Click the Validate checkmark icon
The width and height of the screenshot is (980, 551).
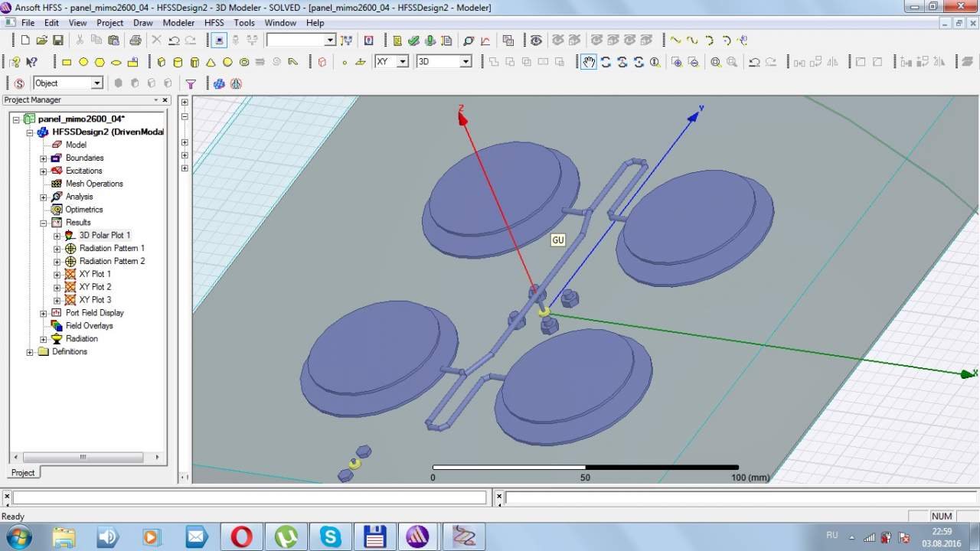pos(413,41)
